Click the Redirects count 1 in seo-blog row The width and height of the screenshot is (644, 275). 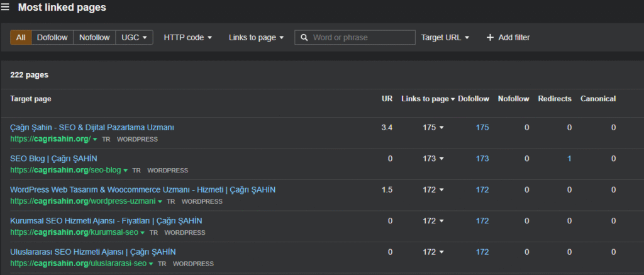tap(569, 159)
